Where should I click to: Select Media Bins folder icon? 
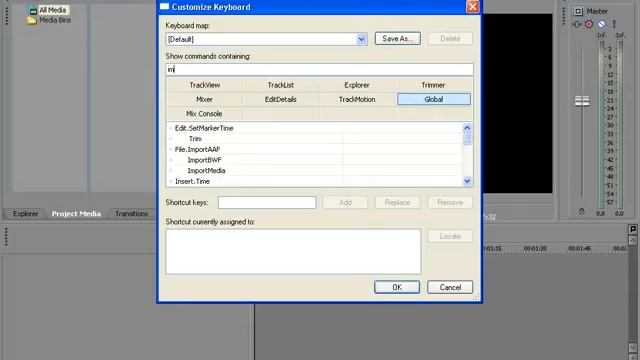click(x=32, y=20)
